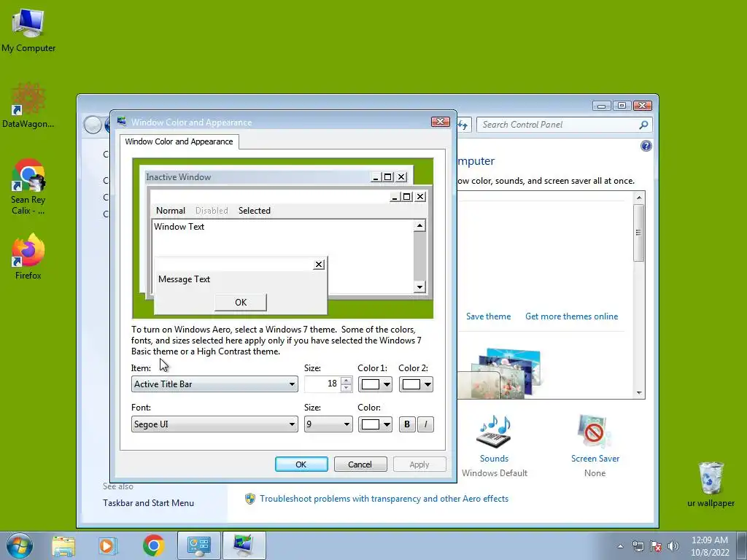The width and height of the screenshot is (747, 560).
Task: Open the Color 1 picker dropdown
Action: click(x=375, y=384)
